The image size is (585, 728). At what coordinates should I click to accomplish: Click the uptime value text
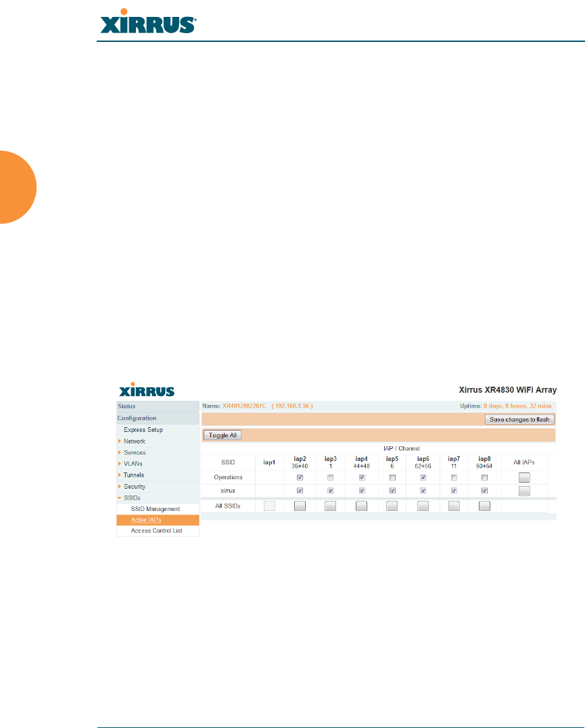(x=517, y=406)
